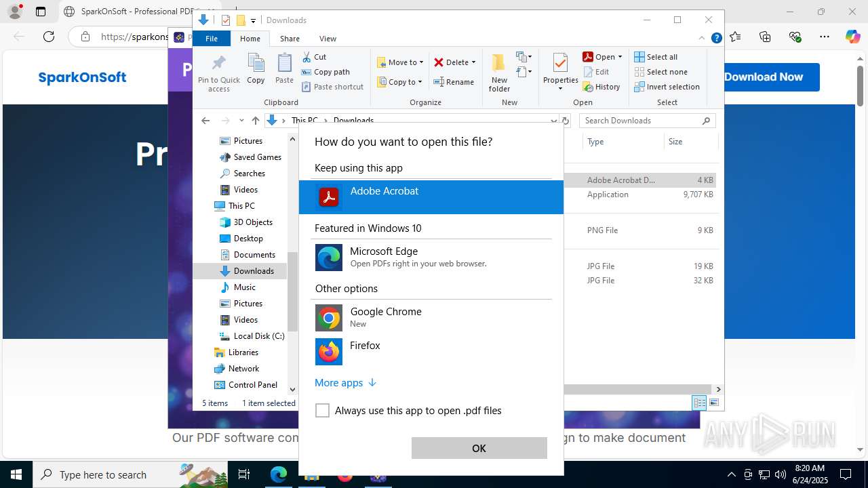Viewport: 868px width, 488px height.
Task: Open Control Panel in navigation pane
Action: (245, 385)
